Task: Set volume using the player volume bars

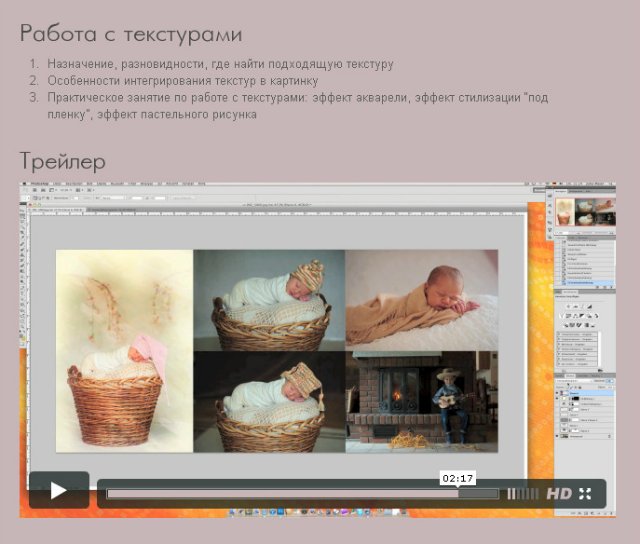Action: coord(523,493)
